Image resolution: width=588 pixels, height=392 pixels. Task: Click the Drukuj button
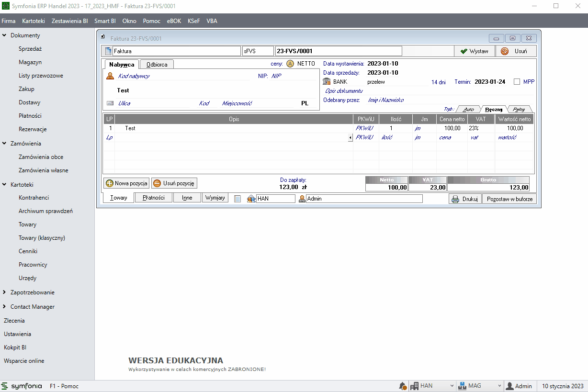[465, 199]
